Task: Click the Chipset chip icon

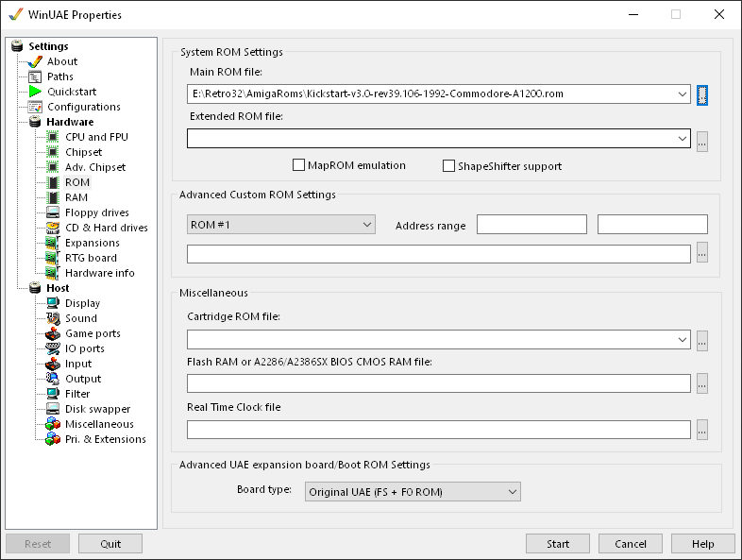Action: (53, 152)
